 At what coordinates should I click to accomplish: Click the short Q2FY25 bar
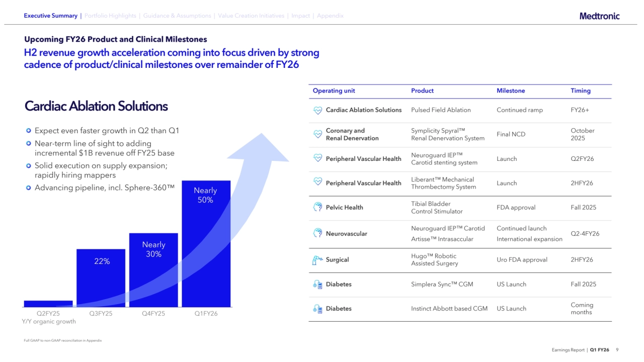coord(48,304)
